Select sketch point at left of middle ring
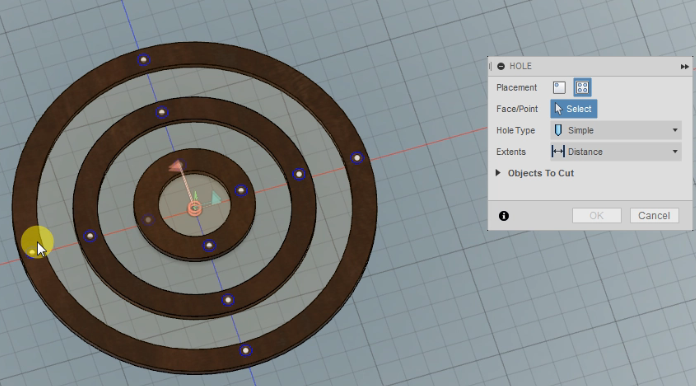Image resolution: width=696 pixels, height=386 pixels. pos(90,236)
